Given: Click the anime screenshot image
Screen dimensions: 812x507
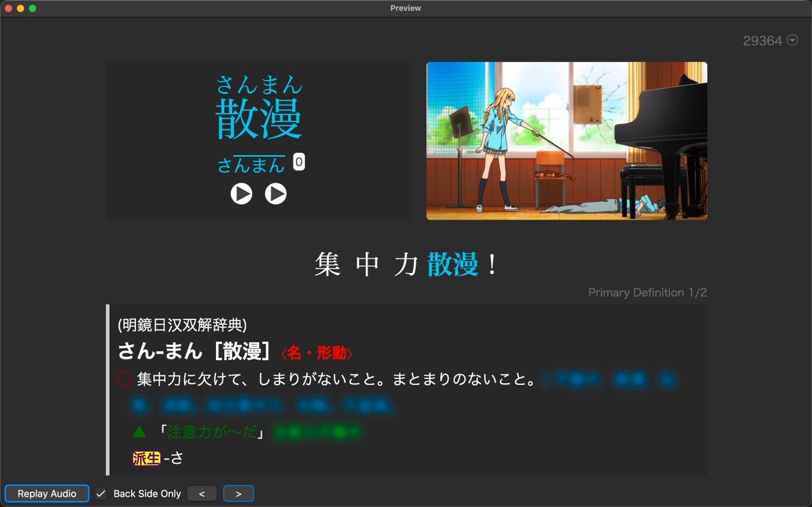Looking at the screenshot, I should (567, 141).
